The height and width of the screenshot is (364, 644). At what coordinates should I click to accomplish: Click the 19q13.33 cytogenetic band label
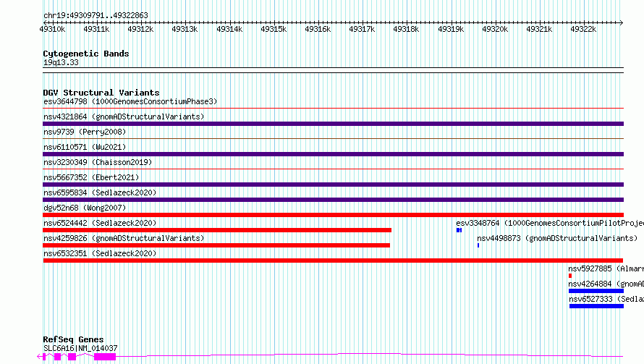click(x=61, y=62)
